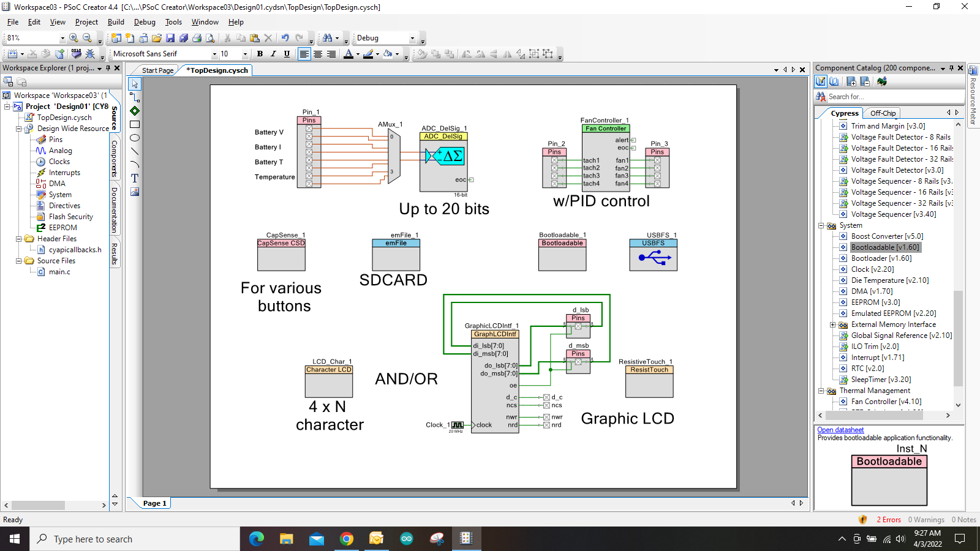The width and height of the screenshot is (980, 551).
Task: Toggle Underline text formatting
Action: (287, 54)
